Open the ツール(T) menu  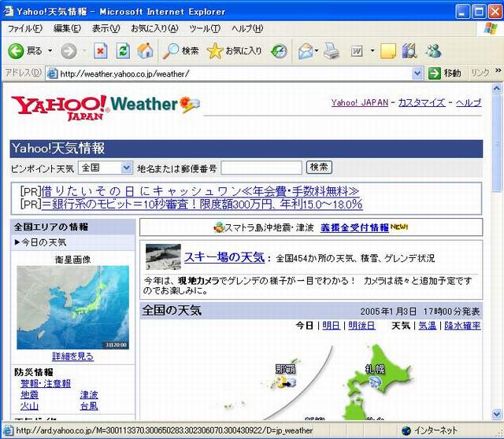pyautogui.click(x=205, y=28)
